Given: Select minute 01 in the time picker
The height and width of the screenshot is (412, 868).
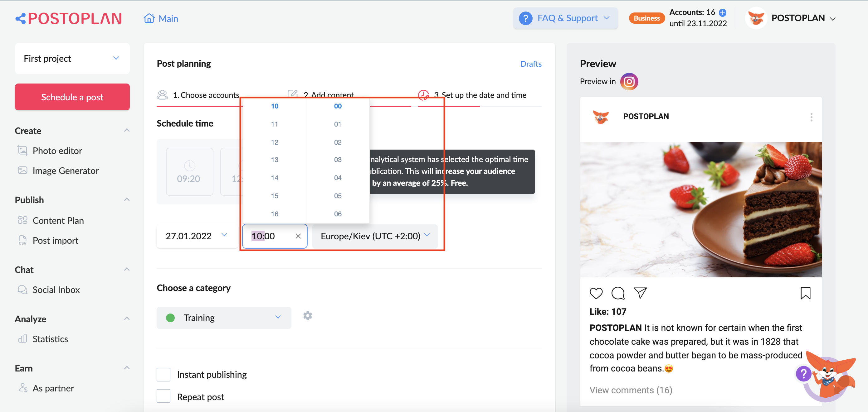Looking at the screenshot, I should (338, 124).
